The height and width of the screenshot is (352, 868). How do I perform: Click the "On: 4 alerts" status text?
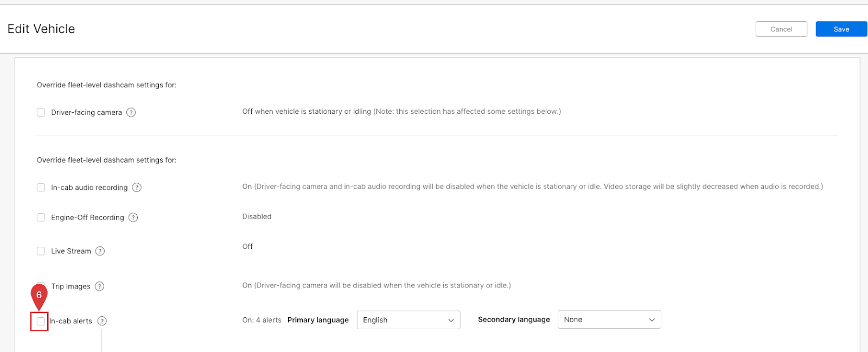point(261,320)
